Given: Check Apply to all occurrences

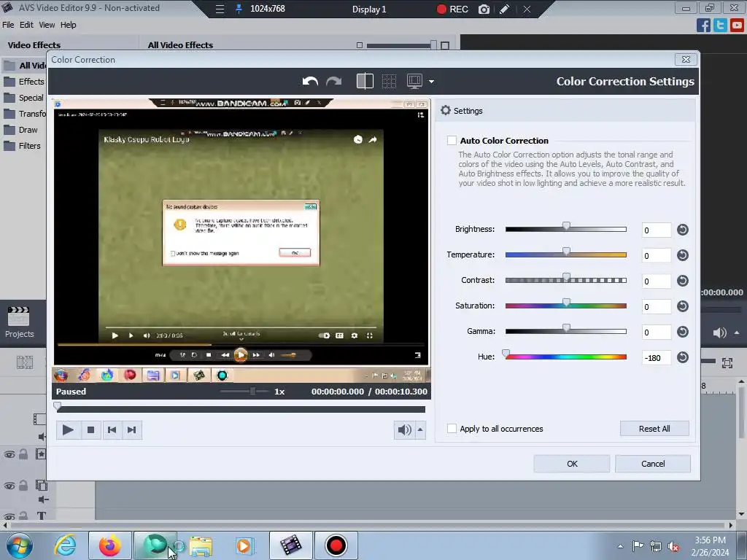Looking at the screenshot, I should [452, 429].
